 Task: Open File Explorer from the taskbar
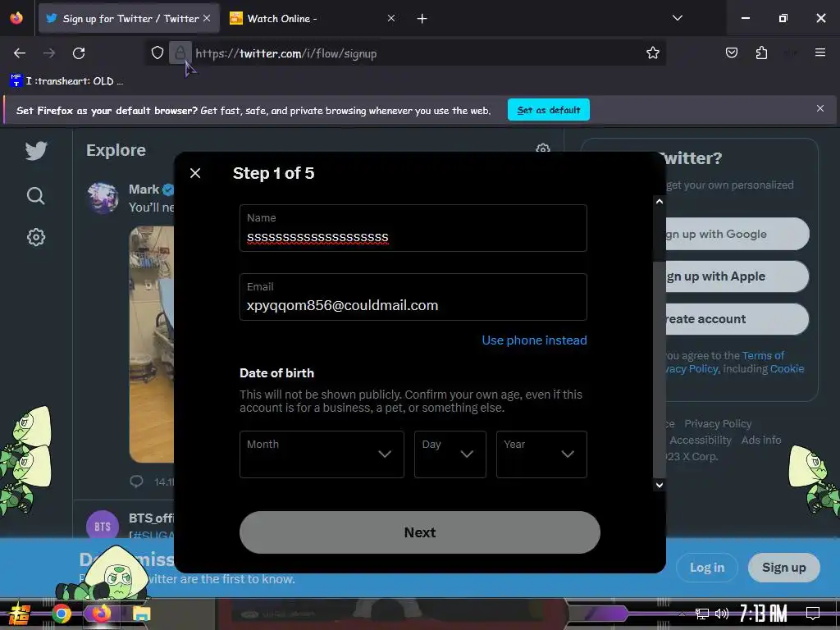(141, 614)
